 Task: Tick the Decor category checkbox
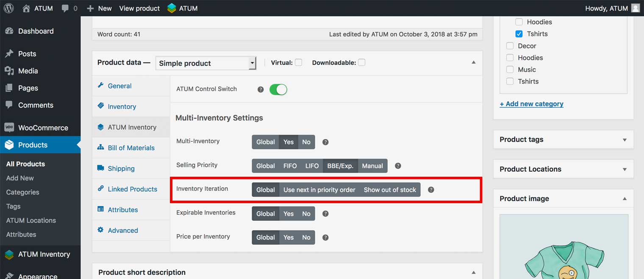510,46
